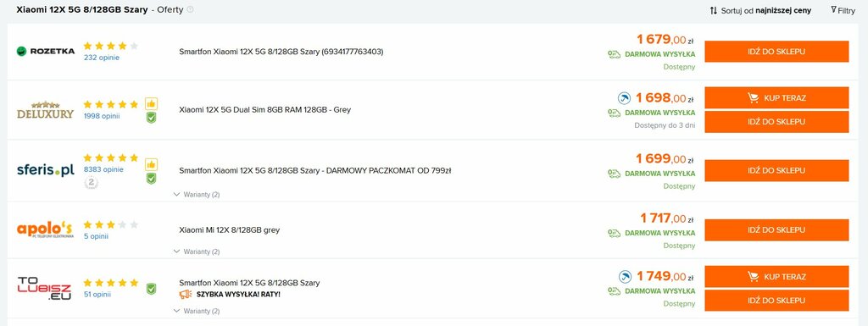
Task: Click the apolo's shop logo
Action: click(45, 229)
